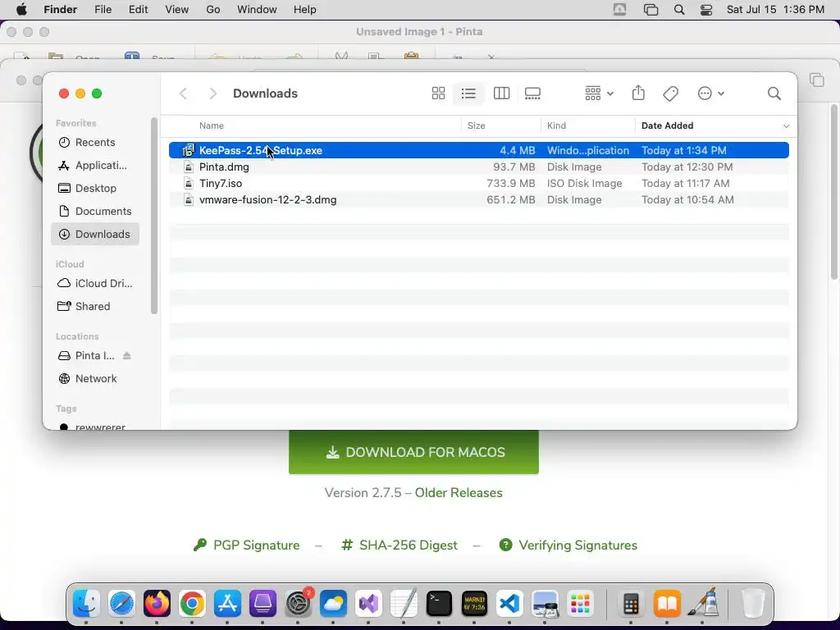Open the Trash in the Dock
Viewport: 840px width, 630px height.
pos(753,604)
